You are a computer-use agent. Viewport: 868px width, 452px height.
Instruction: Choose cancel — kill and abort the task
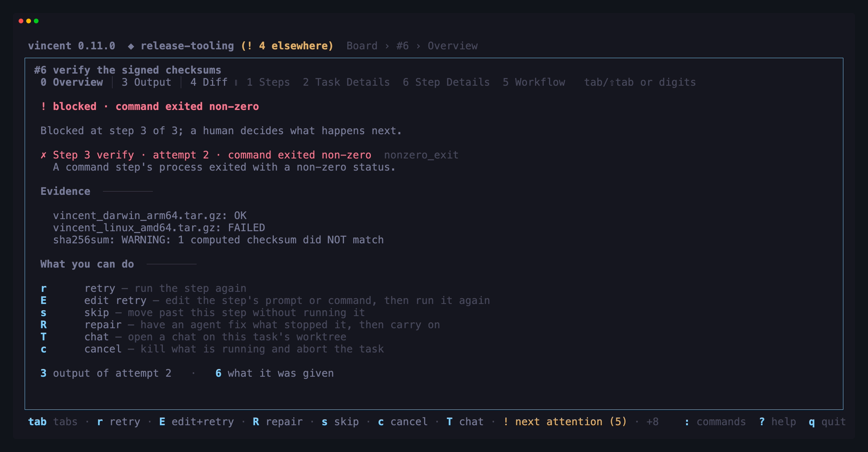tap(212, 349)
